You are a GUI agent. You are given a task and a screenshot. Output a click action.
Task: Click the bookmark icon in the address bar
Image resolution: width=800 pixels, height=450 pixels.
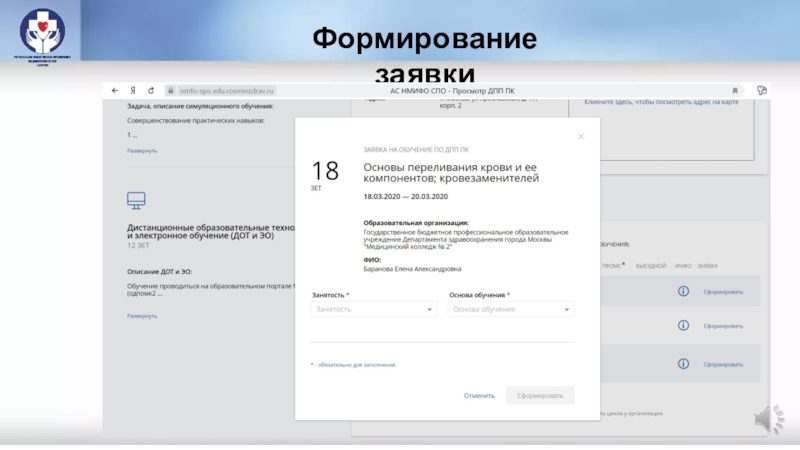pyautogui.click(x=735, y=89)
